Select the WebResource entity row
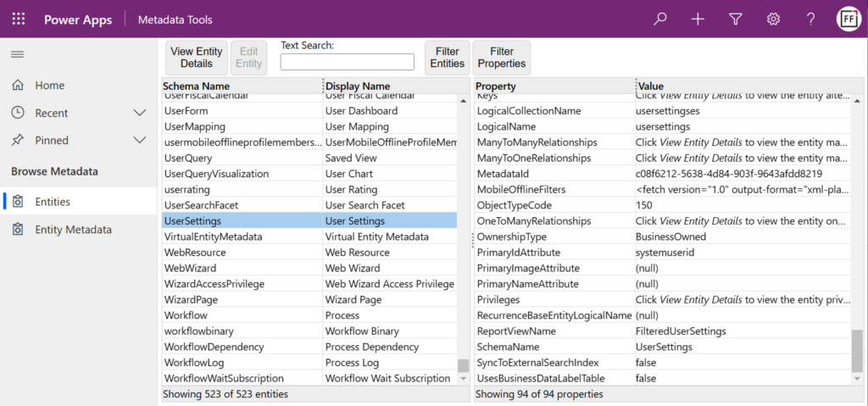The height and width of the screenshot is (406, 868). coord(309,252)
